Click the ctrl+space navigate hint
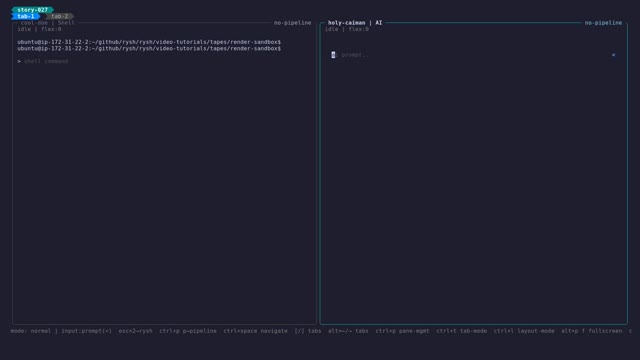640x360 pixels. coord(256,331)
